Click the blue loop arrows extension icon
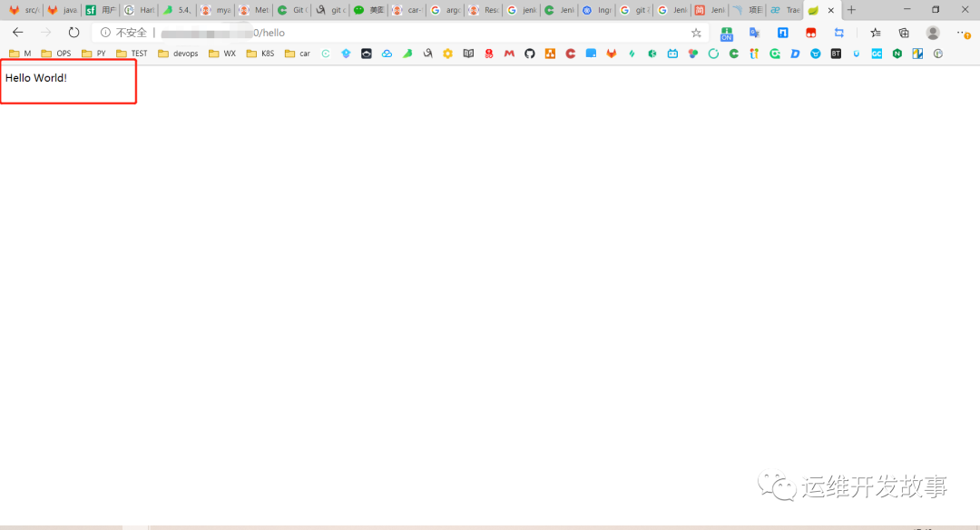The height and width of the screenshot is (530, 980). coord(838,33)
